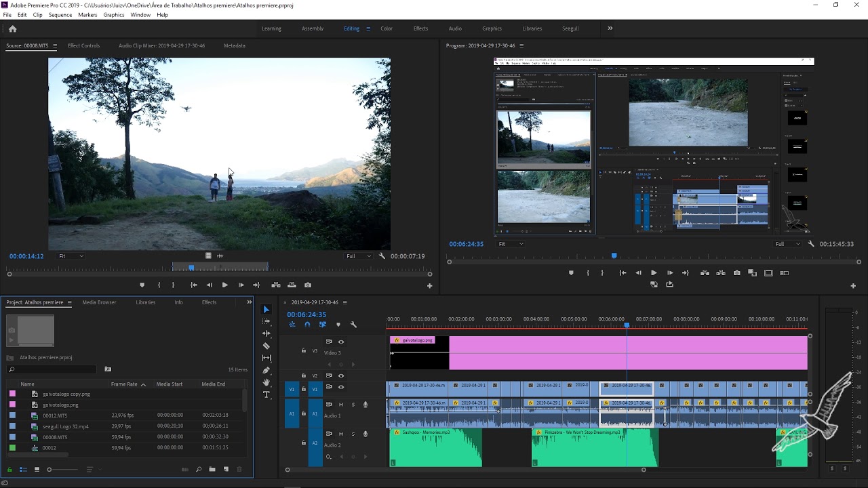Play the Program monitor sequence
The height and width of the screenshot is (488, 868).
click(x=654, y=273)
